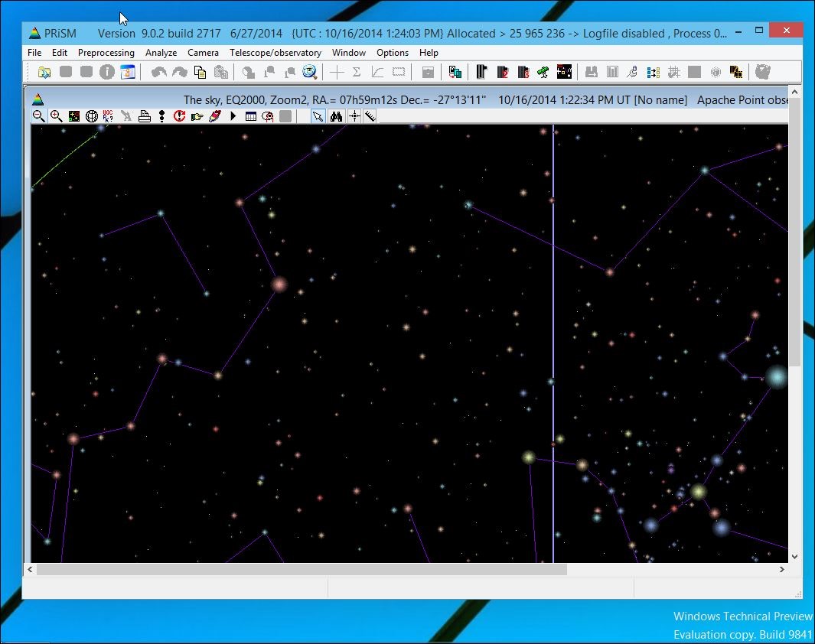Open the Options menu
This screenshot has width=815, height=644.
tap(393, 53)
